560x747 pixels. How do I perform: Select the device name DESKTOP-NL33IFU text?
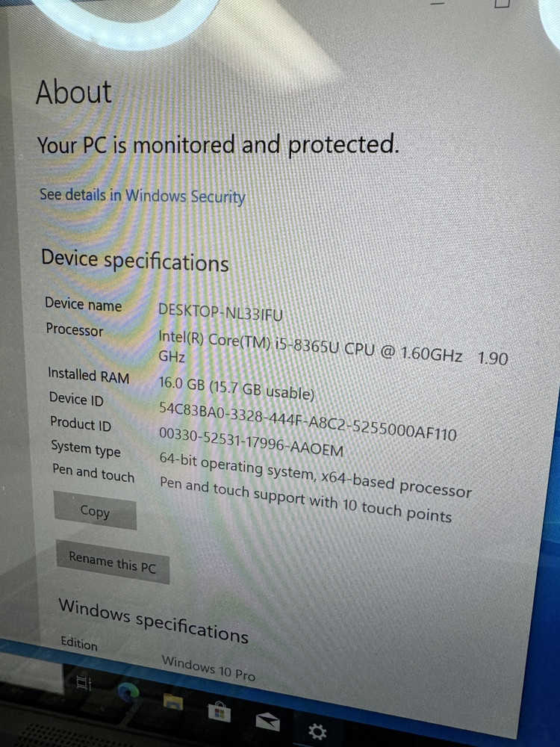[x=220, y=312]
